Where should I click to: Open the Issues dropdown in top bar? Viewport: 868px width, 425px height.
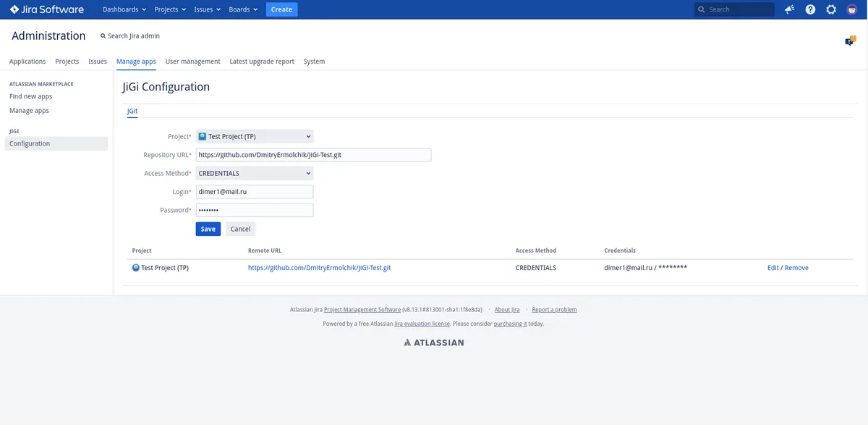(207, 9)
